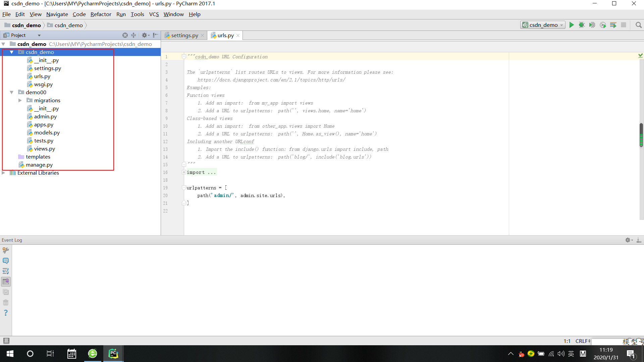
Task: Toggle Event Log scroll to end
Action: (x=6, y=282)
